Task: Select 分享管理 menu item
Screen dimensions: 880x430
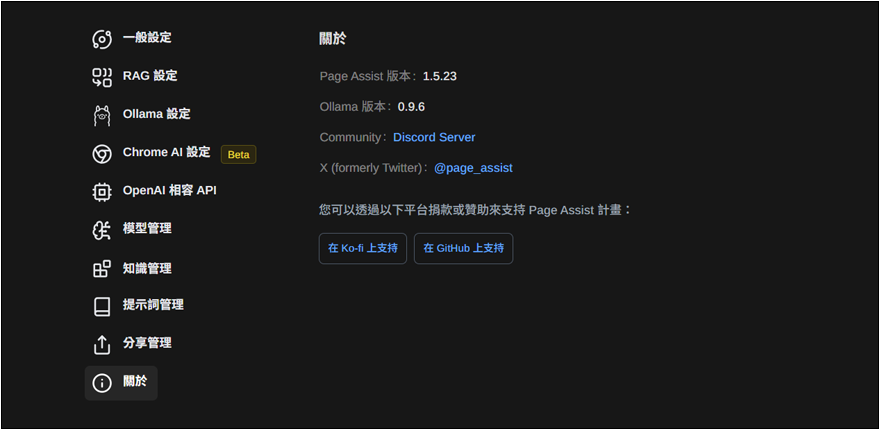Action: [x=147, y=343]
